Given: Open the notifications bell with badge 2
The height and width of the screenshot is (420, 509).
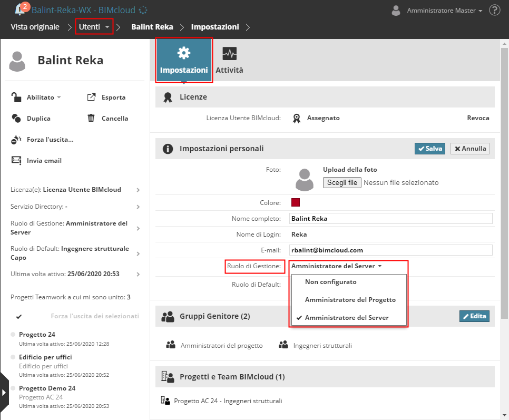Looking at the screenshot, I should coord(22,9).
